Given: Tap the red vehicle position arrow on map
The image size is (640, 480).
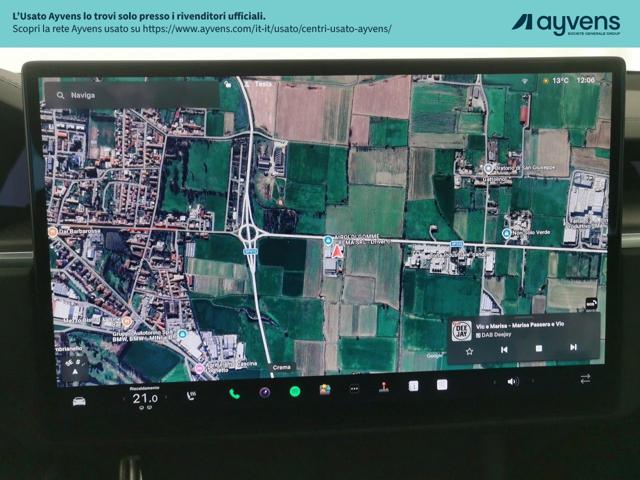Looking at the screenshot, I should point(337,250).
